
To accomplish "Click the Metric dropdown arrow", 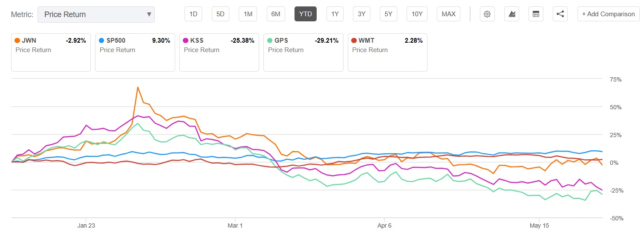I will point(149,14).
